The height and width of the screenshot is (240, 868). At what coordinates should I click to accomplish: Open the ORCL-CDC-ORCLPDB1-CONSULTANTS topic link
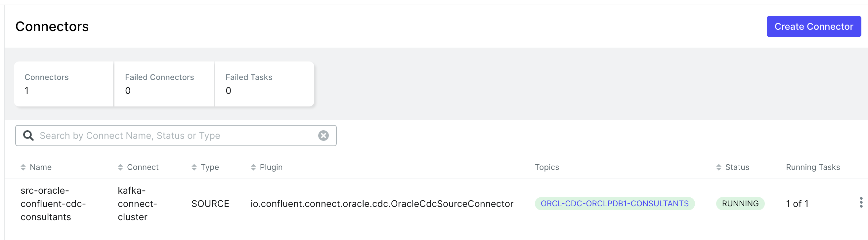tap(614, 204)
